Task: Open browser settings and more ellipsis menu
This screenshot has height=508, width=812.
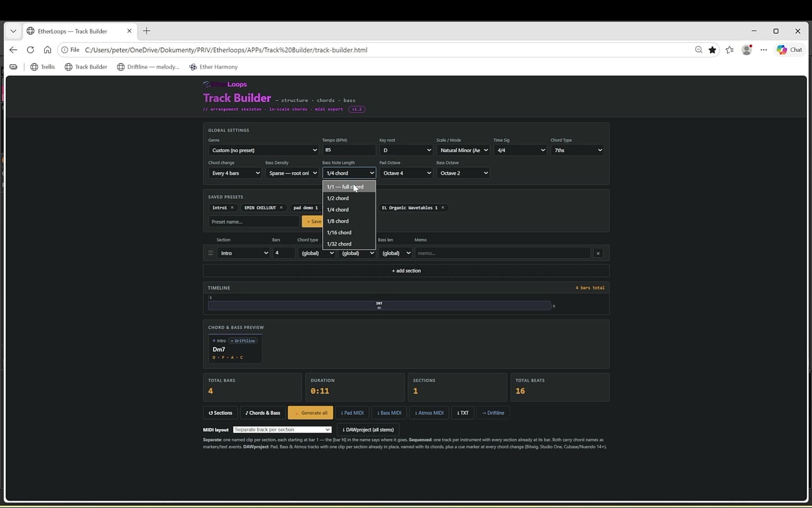Action: click(x=764, y=50)
